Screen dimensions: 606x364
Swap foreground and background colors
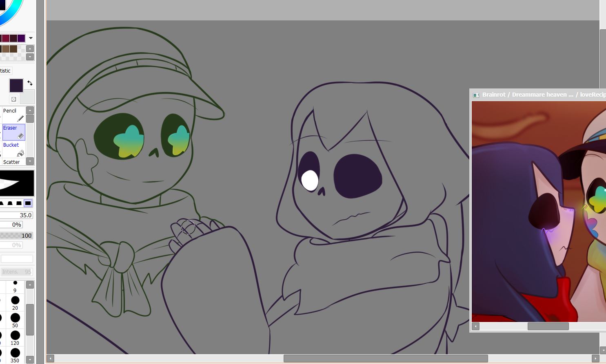(30, 83)
